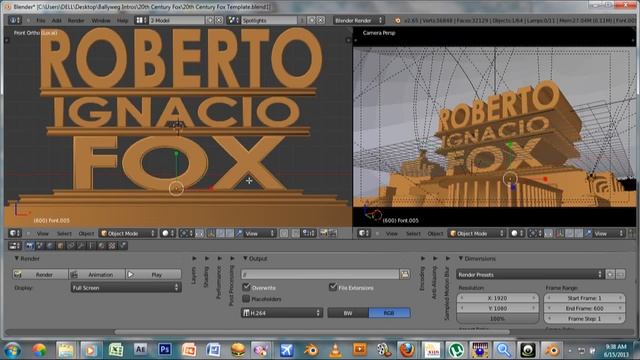640x360 pixels.
Task: Expand the collapsed Encoding panel
Action: (422, 258)
